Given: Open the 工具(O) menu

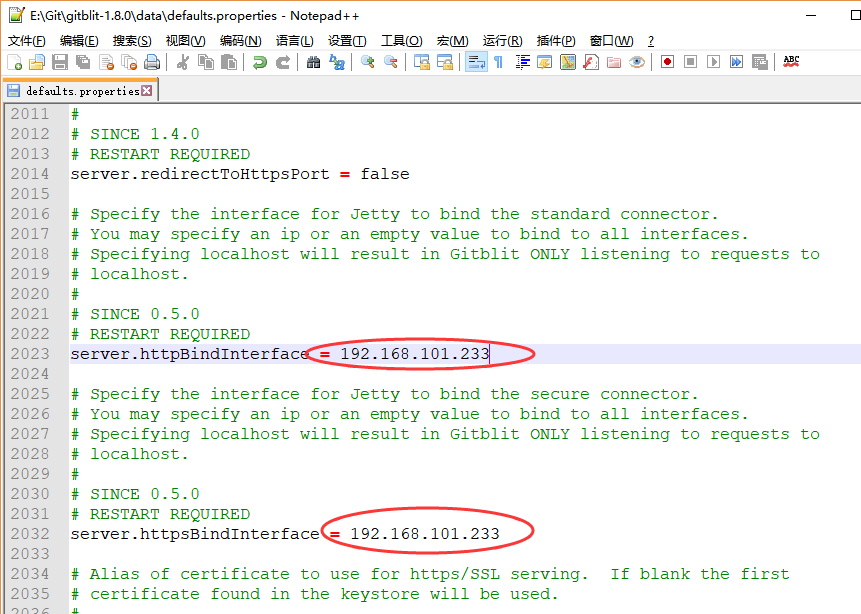Looking at the screenshot, I should [401, 41].
